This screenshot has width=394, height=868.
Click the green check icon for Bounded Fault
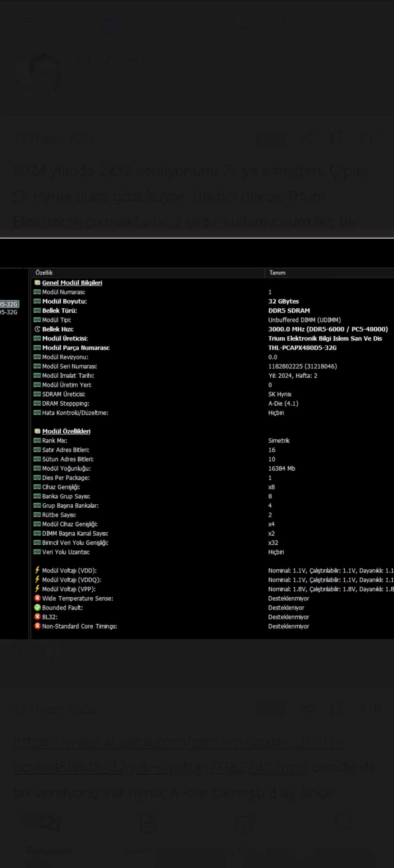pyautogui.click(x=37, y=608)
